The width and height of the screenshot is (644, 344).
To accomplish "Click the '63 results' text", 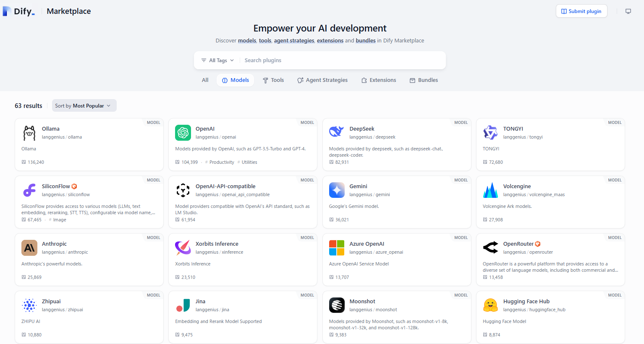I will tap(29, 106).
